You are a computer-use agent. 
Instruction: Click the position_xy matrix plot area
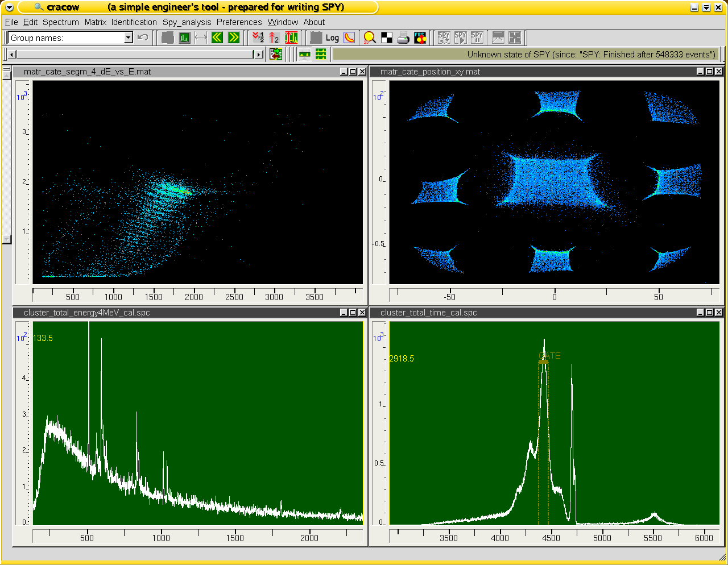(x=554, y=182)
